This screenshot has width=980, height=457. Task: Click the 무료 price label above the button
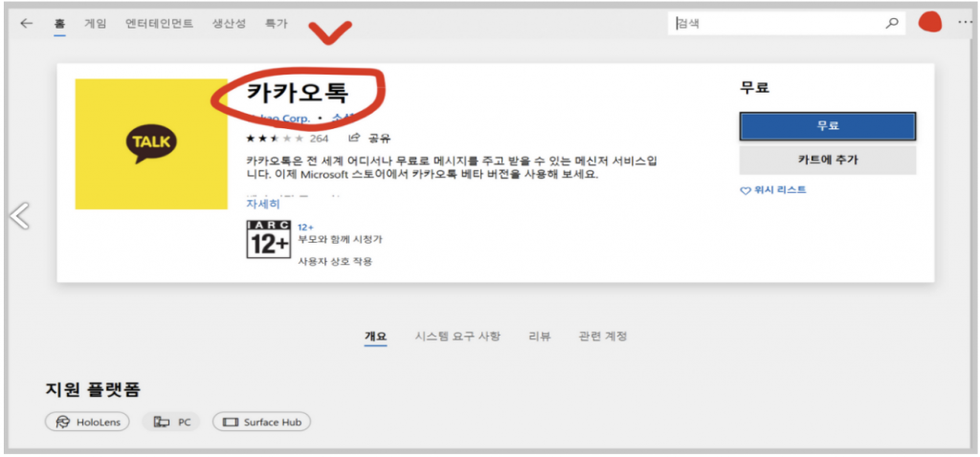[754, 88]
